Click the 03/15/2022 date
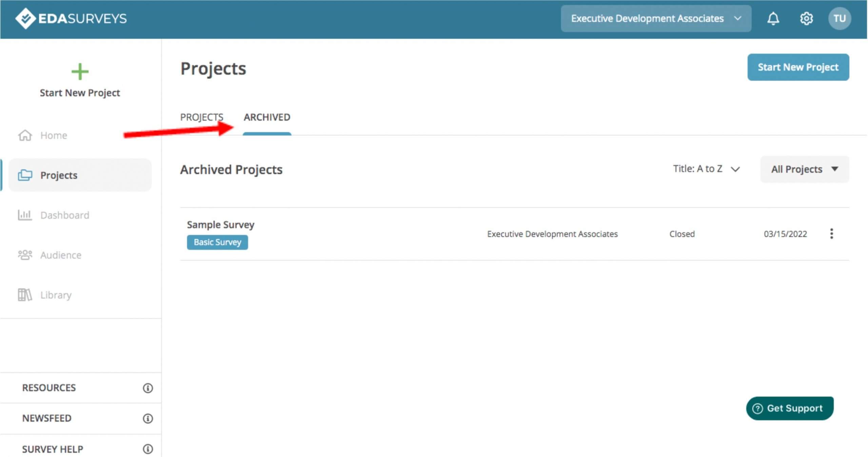The image size is (868, 457). coord(785,234)
